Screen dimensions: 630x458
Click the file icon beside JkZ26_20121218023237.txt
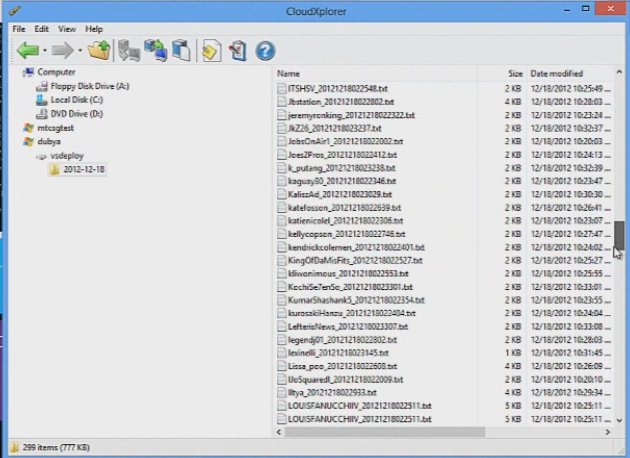[282, 128]
